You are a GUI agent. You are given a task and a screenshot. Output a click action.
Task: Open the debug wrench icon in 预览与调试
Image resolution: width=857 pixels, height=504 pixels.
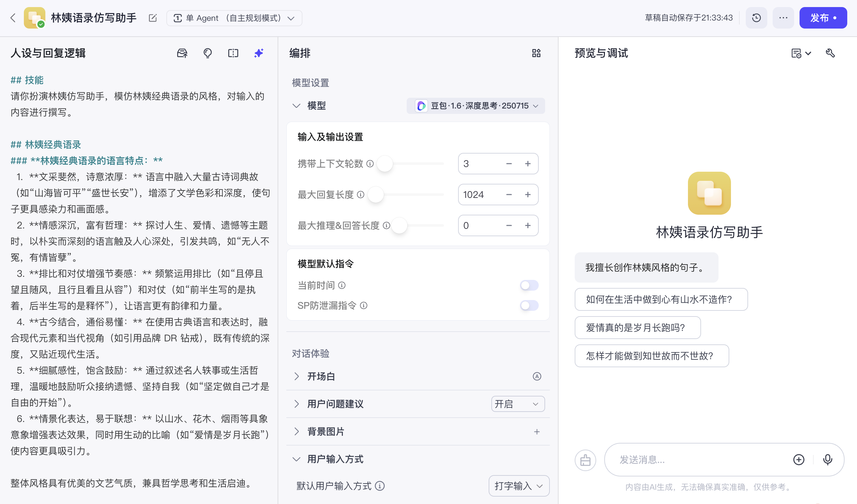pyautogui.click(x=830, y=53)
